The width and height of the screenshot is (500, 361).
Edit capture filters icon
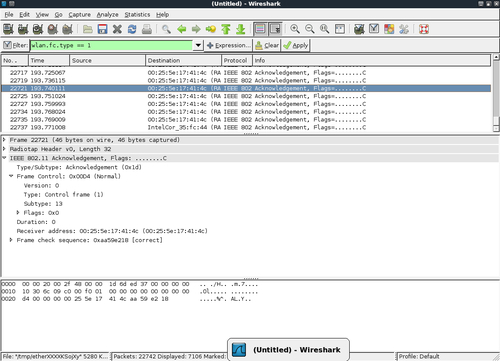(x=359, y=29)
